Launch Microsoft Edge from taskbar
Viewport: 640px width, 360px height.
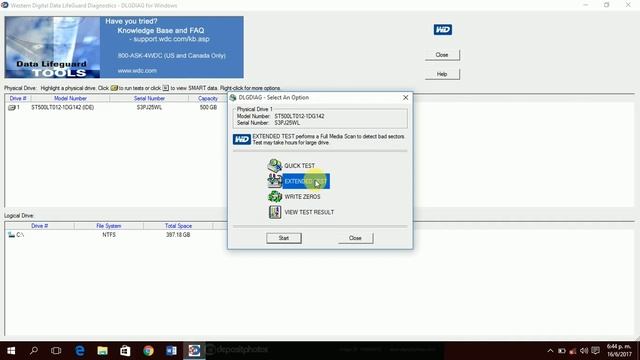tap(80, 351)
